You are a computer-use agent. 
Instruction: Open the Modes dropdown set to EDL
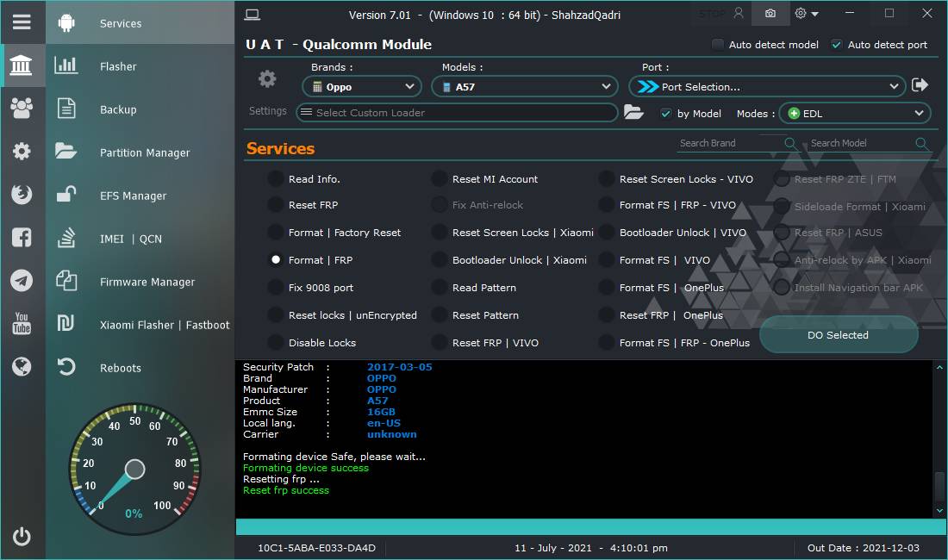click(854, 114)
